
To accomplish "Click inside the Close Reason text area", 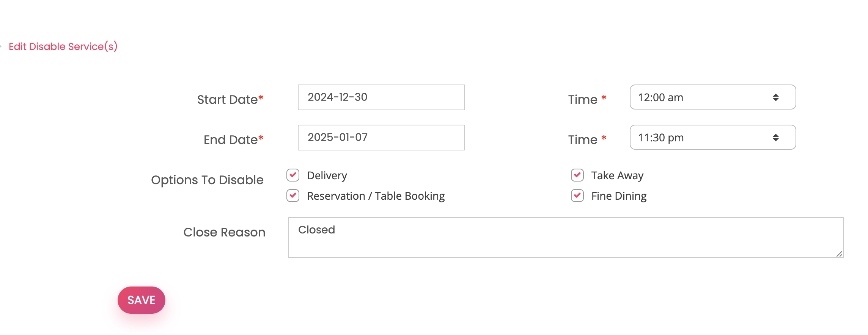I will (x=565, y=238).
